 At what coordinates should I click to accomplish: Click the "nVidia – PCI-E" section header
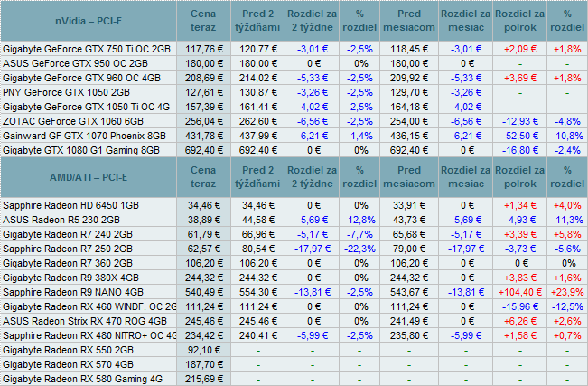coord(91,20)
